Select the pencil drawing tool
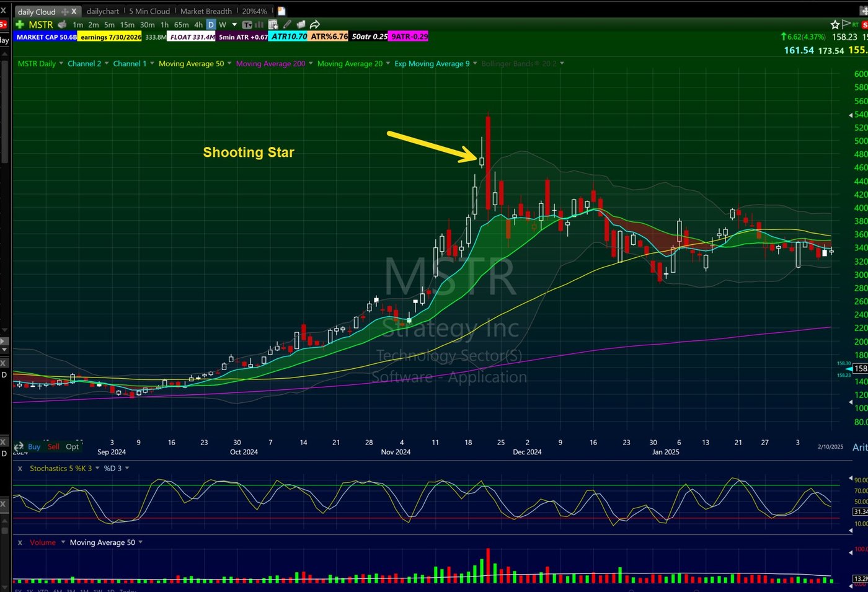The width and height of the screenshot is (868, 592). click(287, 24)
